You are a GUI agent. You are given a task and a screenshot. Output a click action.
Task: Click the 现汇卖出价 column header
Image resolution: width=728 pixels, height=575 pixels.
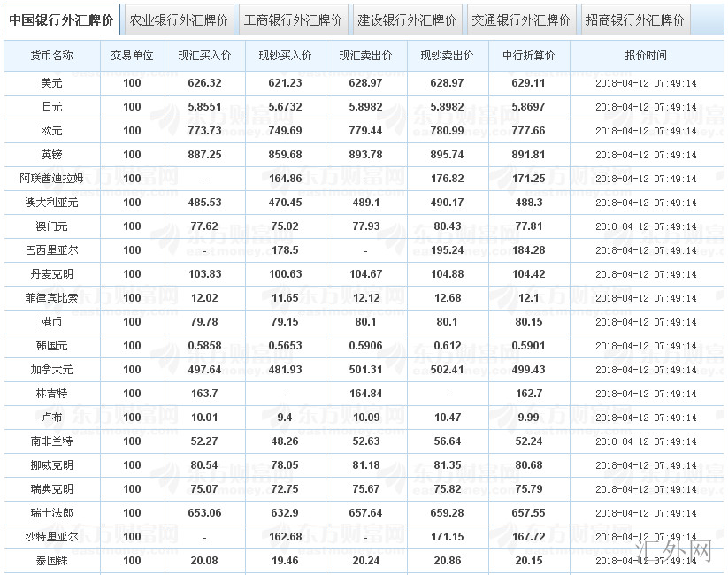coord(366,56)
